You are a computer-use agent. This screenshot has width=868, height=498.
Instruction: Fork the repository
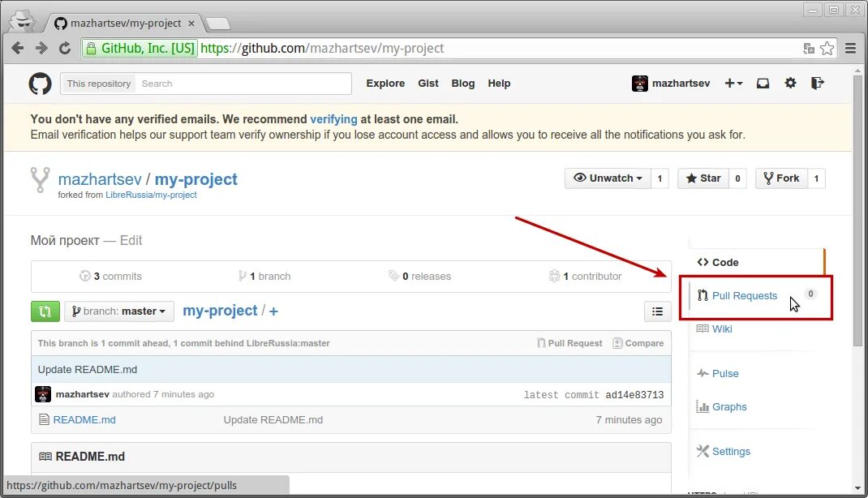click(781, 178)
